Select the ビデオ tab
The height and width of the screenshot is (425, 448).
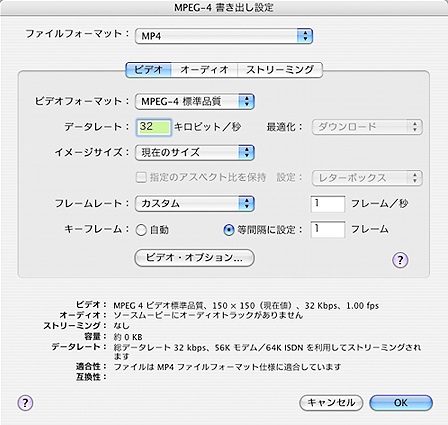148,70
